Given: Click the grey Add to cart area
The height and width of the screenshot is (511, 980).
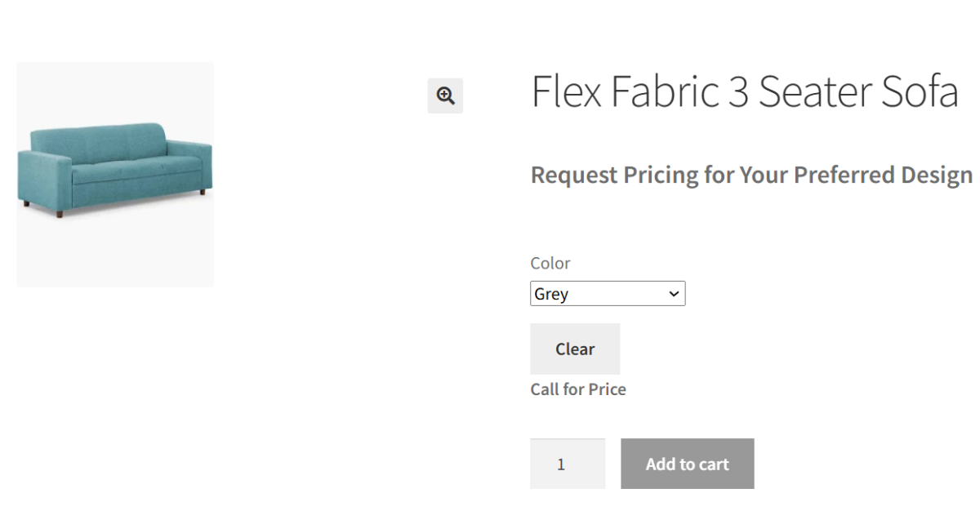Looking at the screenshot, I should (x=687, y=464).
